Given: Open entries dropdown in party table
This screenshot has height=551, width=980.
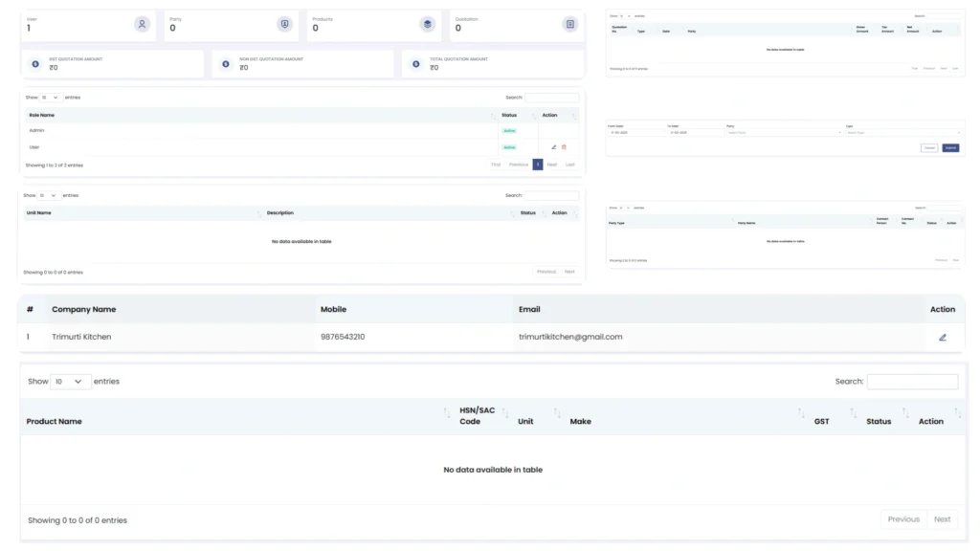Looking at the screenshot, I should click(x=624, y=208).
